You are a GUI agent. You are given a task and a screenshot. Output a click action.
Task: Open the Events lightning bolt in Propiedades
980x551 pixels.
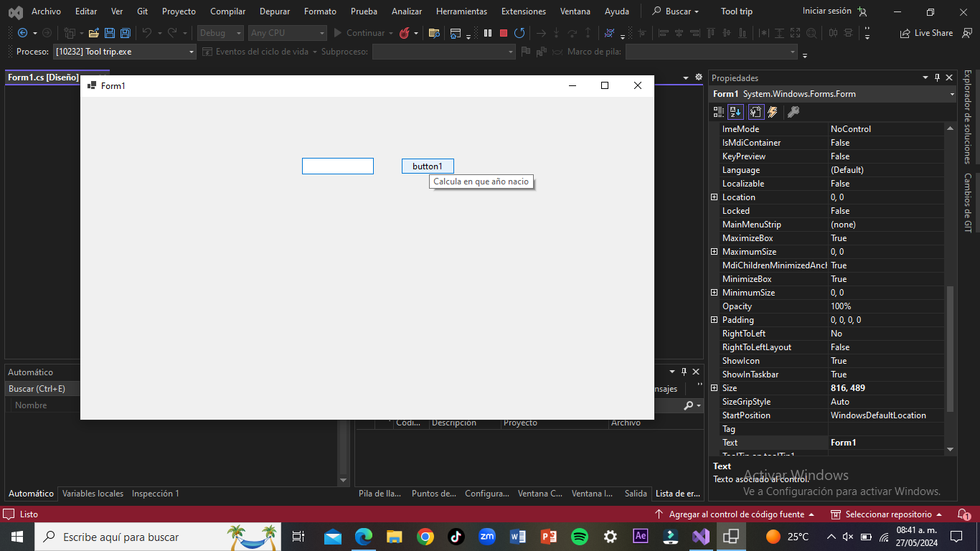[x=773, y=112]
